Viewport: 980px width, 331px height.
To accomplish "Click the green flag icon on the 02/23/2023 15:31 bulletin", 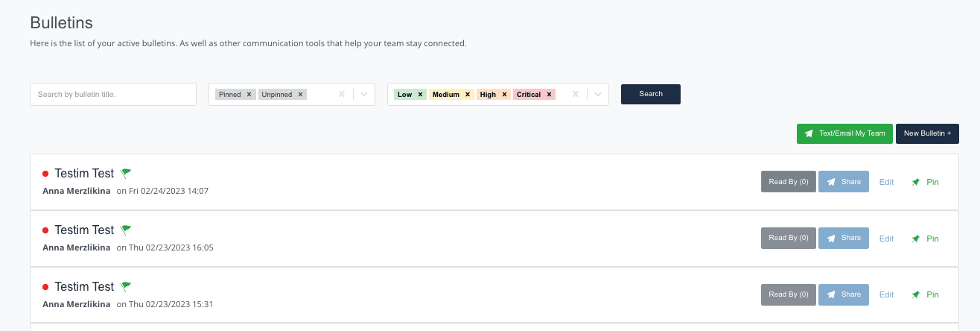I will click(127, 286).
